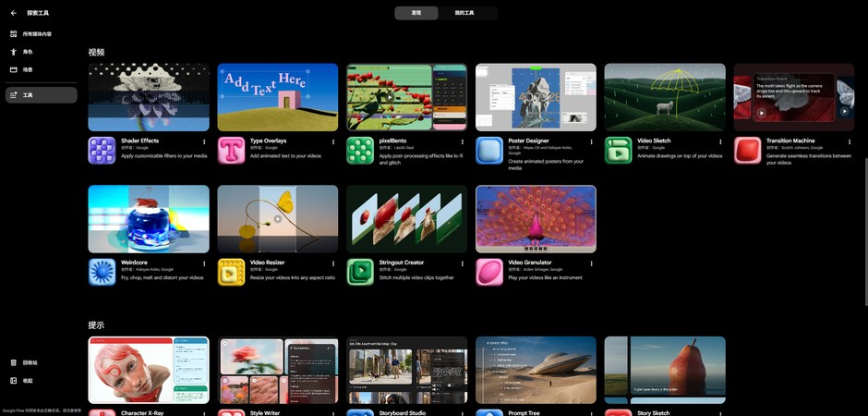Go back using the arrow icon
Viewport: 868px width, 416px height.
pyautogui.click(x=14, y=13)
